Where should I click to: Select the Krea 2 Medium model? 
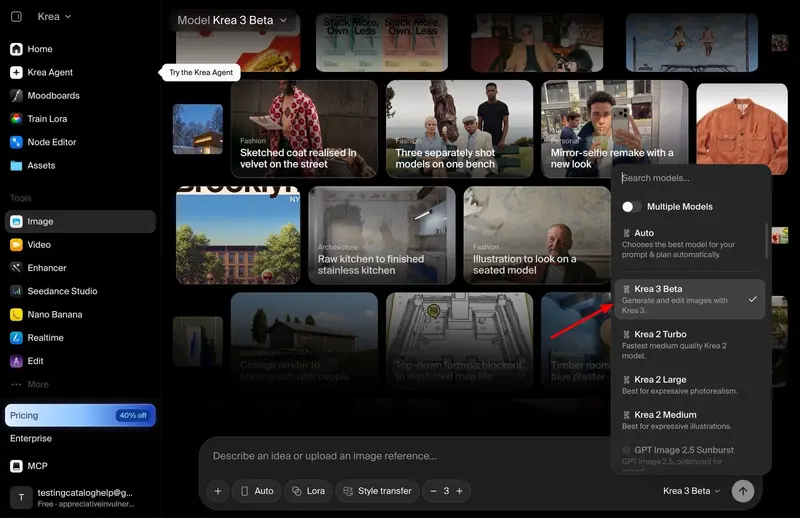[690, 420]
